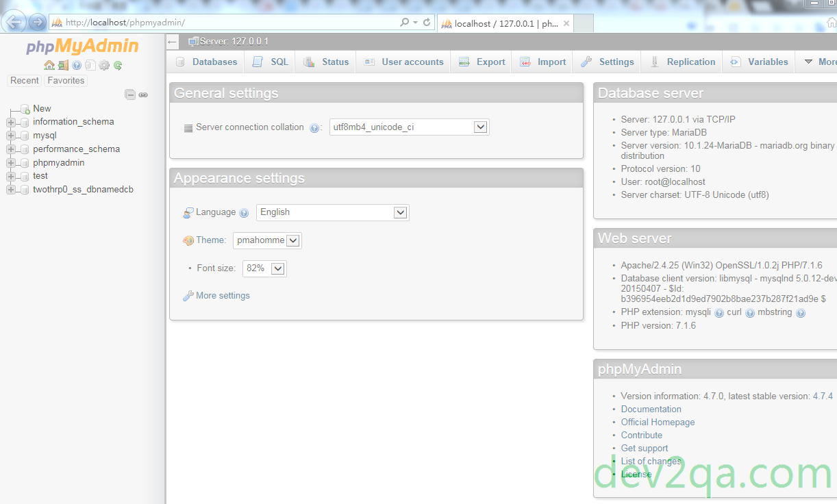
Task: Collapse the navigation tree with minus button
Action: click(130, 94)
